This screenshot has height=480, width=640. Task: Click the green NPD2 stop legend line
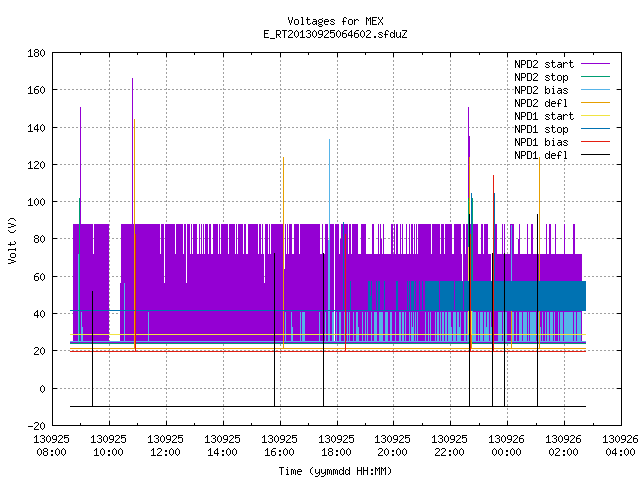595,77
